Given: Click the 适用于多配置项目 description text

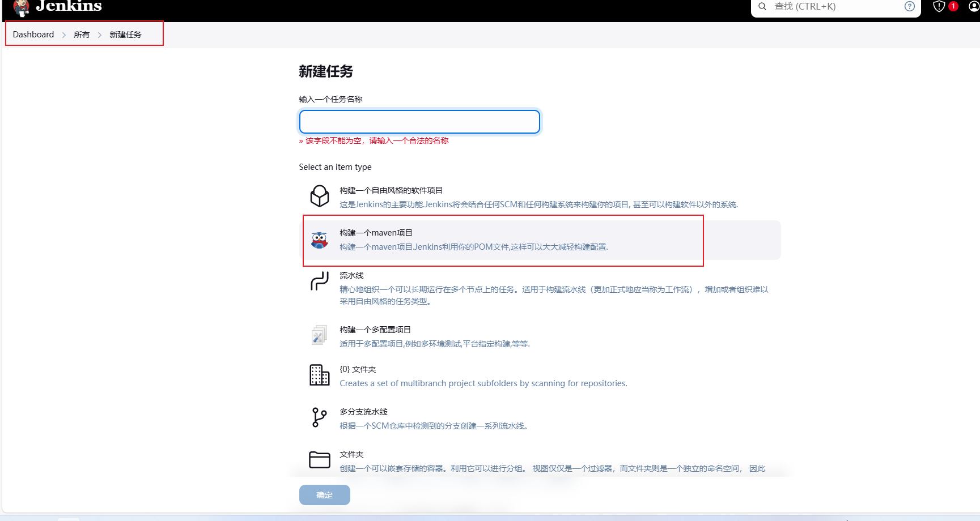Looking at the screenshot, I should pos(435,344).
